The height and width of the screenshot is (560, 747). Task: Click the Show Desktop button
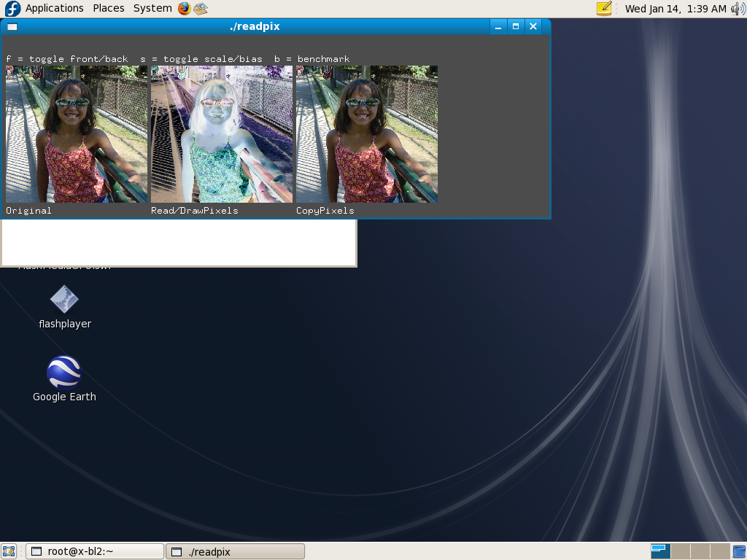9,551
